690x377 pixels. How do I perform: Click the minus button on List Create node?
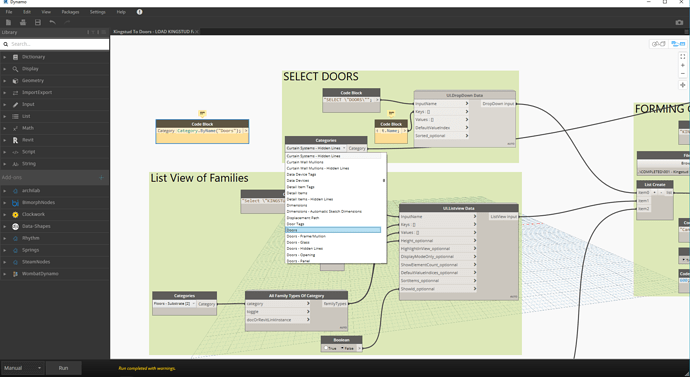click(661, 193)
